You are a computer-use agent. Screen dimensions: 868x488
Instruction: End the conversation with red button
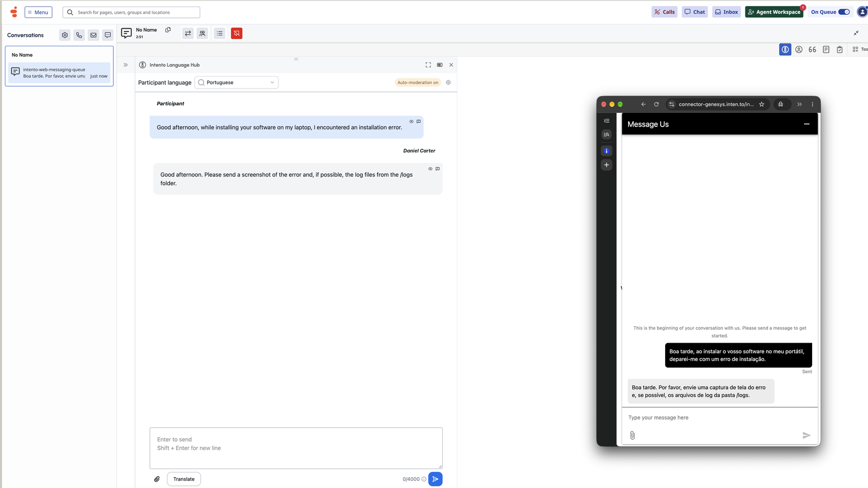[x=237, y=34]
